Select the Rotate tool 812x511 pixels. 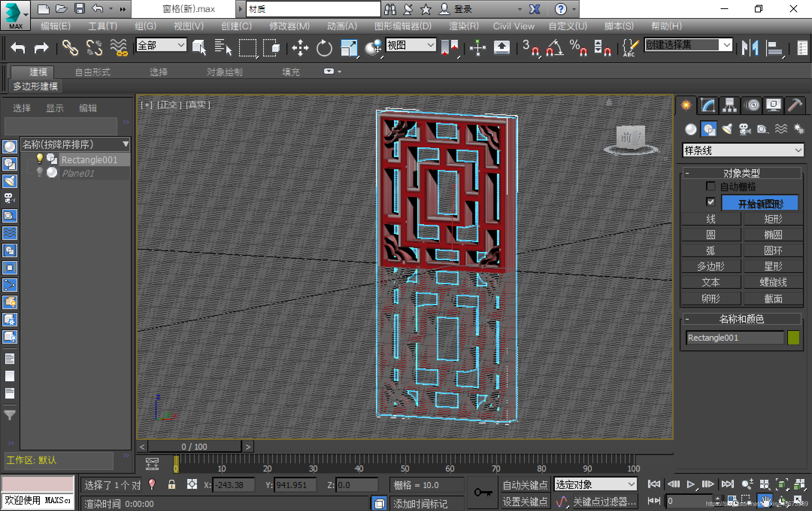point(324,48)
